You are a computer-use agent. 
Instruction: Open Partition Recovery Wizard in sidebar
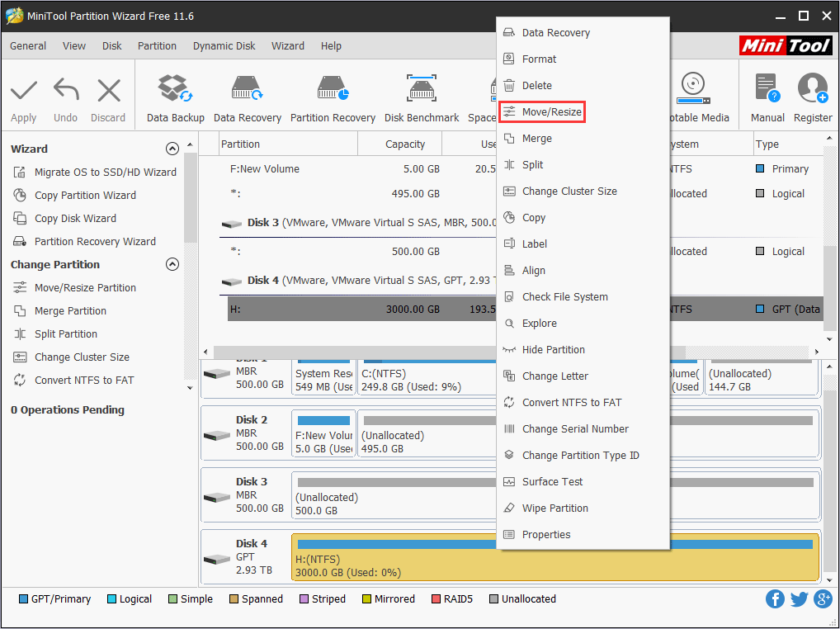click(x=84, y=241)
